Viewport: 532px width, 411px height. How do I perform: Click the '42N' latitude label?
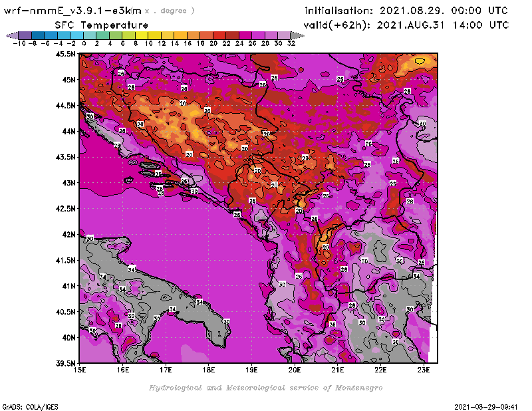(68, 235)
